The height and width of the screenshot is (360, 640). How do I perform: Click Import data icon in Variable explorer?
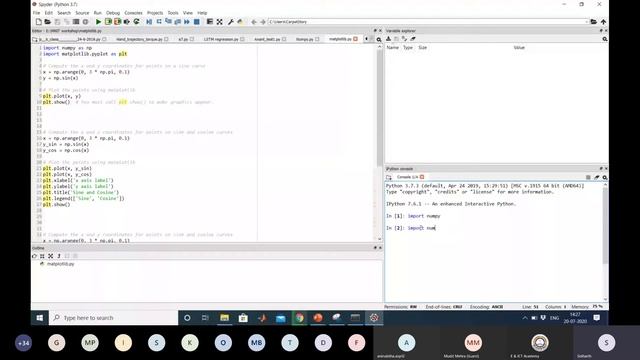tap(389, 39)
